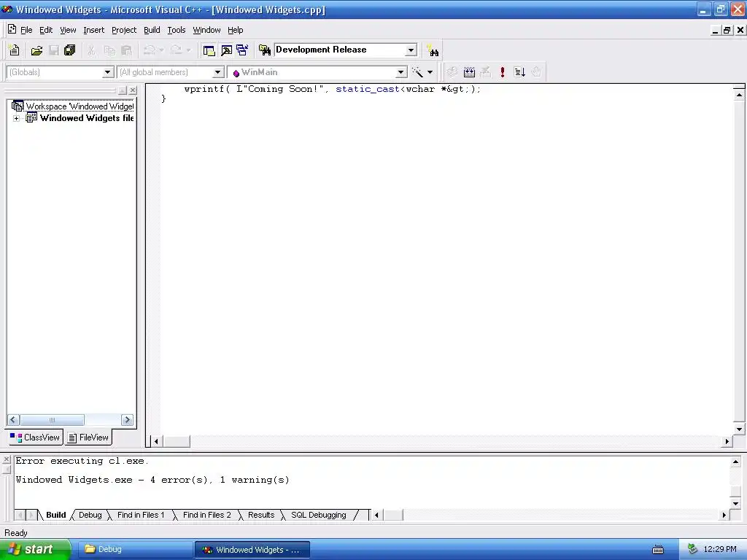Click the Go debug icon
The height and width of the screenshot is (560, 747).
(x=519, y=72)
